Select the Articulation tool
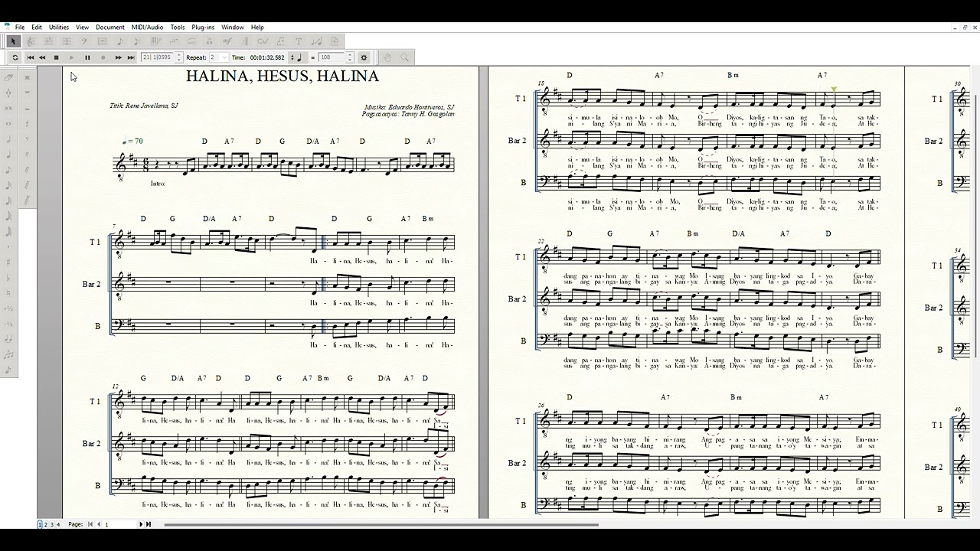 (209, 41)
